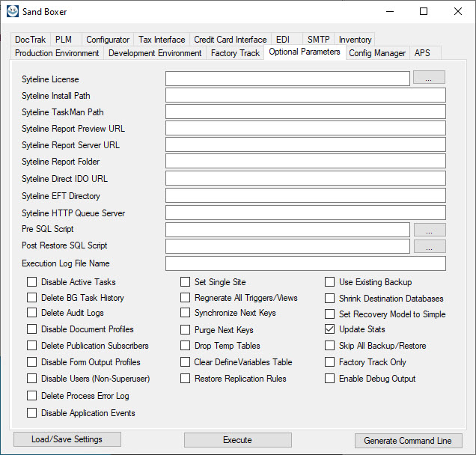Browse for the Post Restore SQL Script
Screen dimensions: 476x455
(429, 246)
